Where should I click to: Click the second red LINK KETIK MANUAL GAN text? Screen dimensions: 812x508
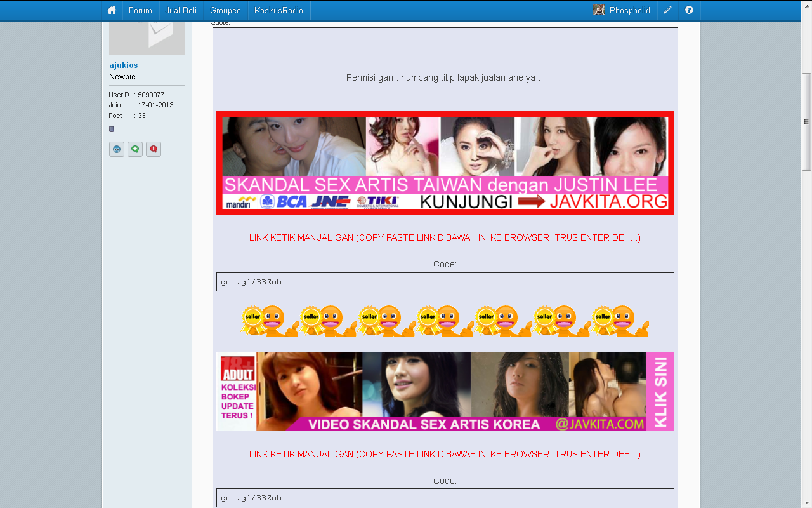tap(445, 454)
